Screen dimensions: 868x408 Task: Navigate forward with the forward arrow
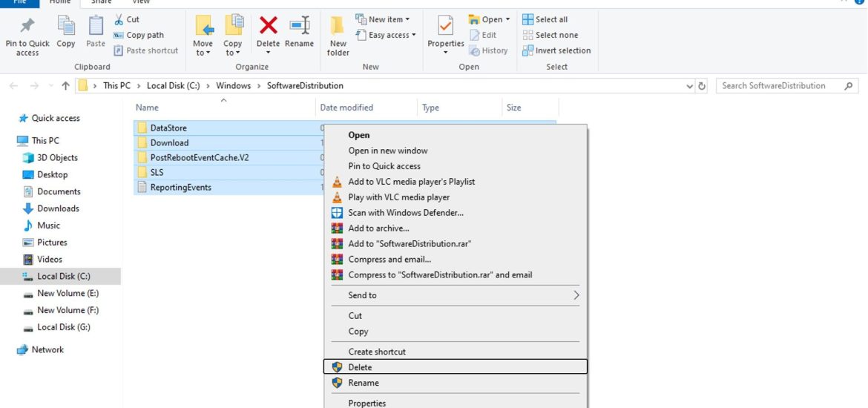[x=34, y=86]
